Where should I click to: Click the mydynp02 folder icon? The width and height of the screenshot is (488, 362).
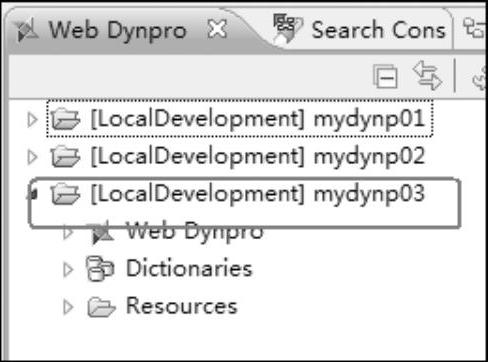point(65,156)
